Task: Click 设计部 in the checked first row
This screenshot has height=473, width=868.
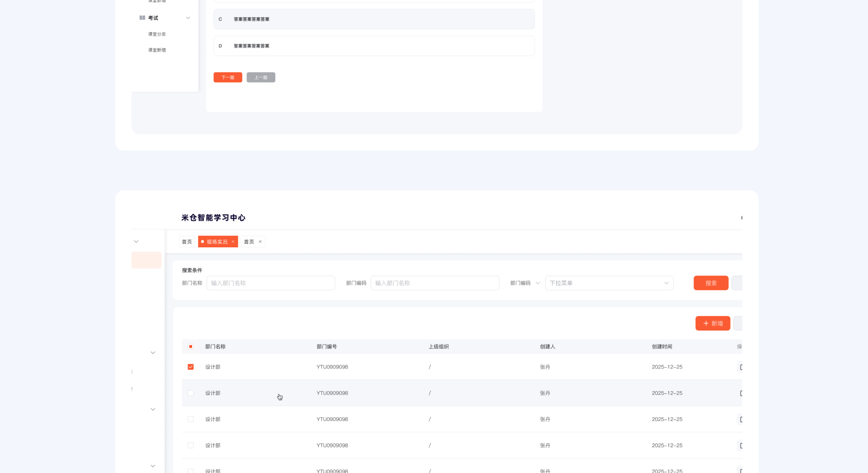Action: (213, 367)
